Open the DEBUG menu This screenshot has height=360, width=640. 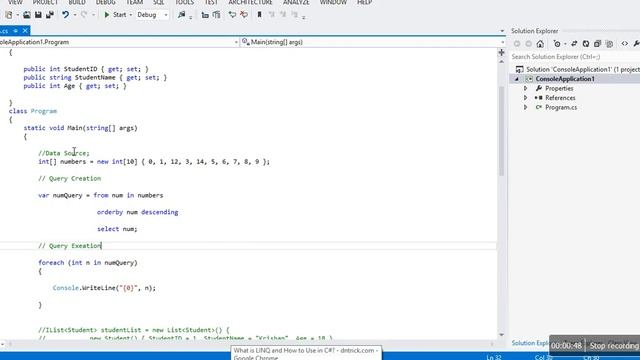point(105,2)
